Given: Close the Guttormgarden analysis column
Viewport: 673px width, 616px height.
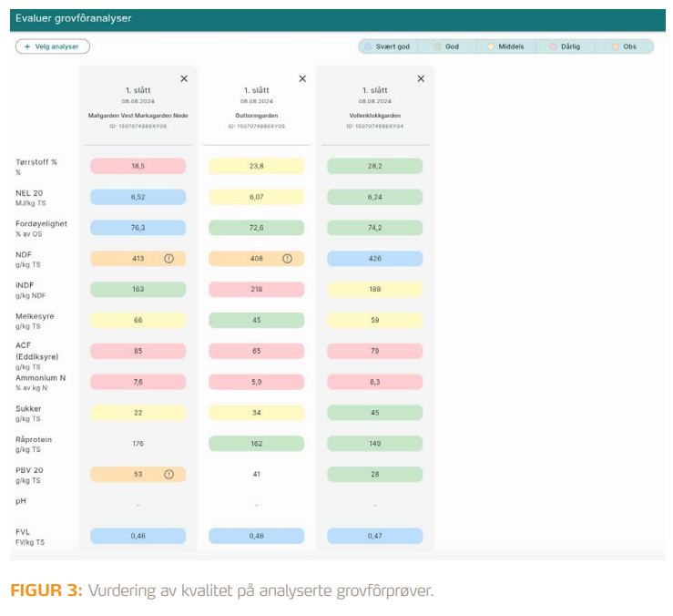Looking at the screenshot, I should (302, 78).
